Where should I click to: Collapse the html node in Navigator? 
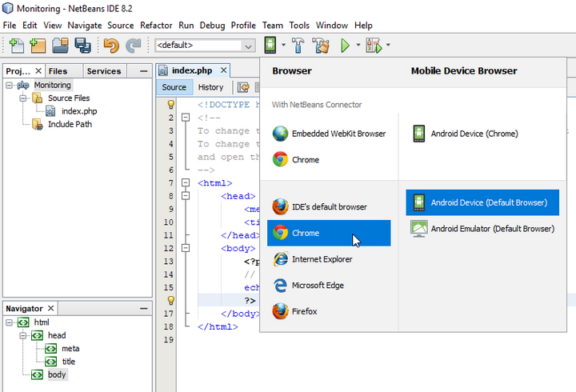pyautogui.click(x=9, y=322)
